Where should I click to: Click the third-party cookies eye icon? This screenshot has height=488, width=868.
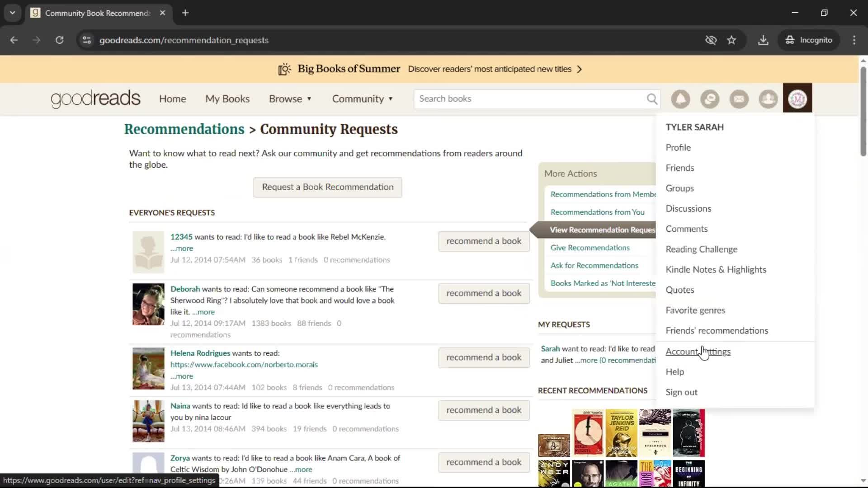(711, 40)
